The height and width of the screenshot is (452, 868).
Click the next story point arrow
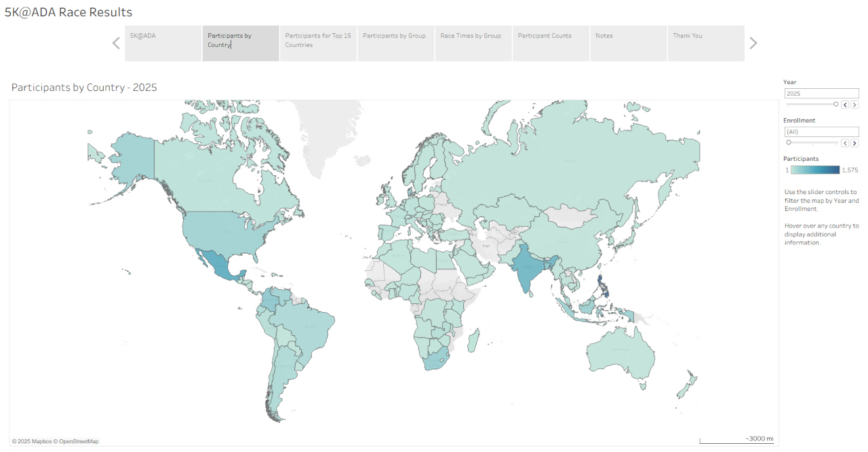tap(753, 43)
